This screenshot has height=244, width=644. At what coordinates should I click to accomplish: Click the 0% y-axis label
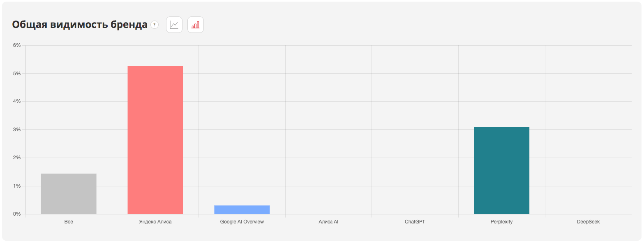point(16,214)
